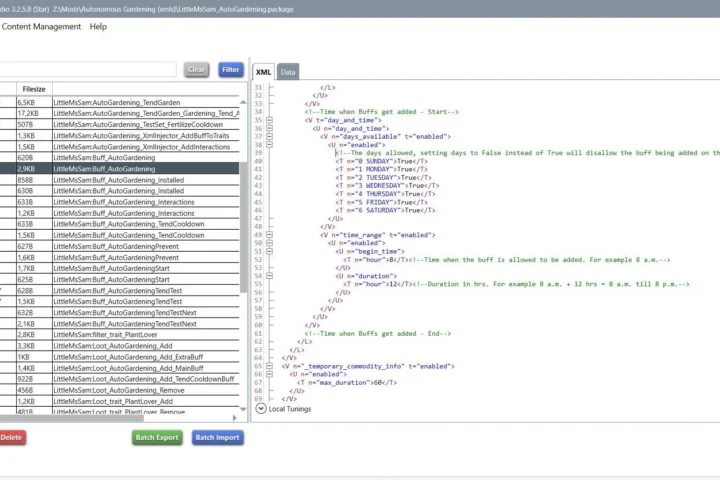Click the SATURDAY True line in XML

coord(385,210)
